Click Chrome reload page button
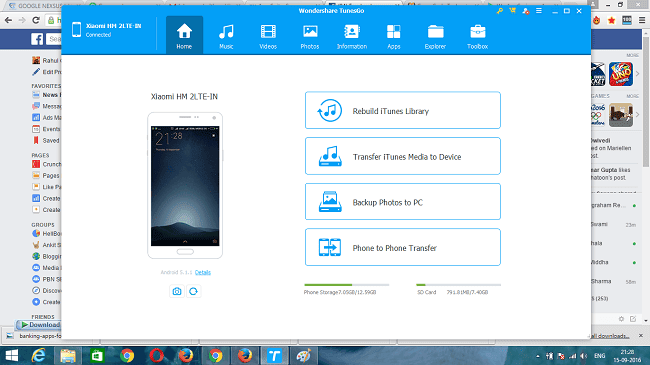Image resolution: width=650 pixels, height=365 pixels. [x=36, y=20]
